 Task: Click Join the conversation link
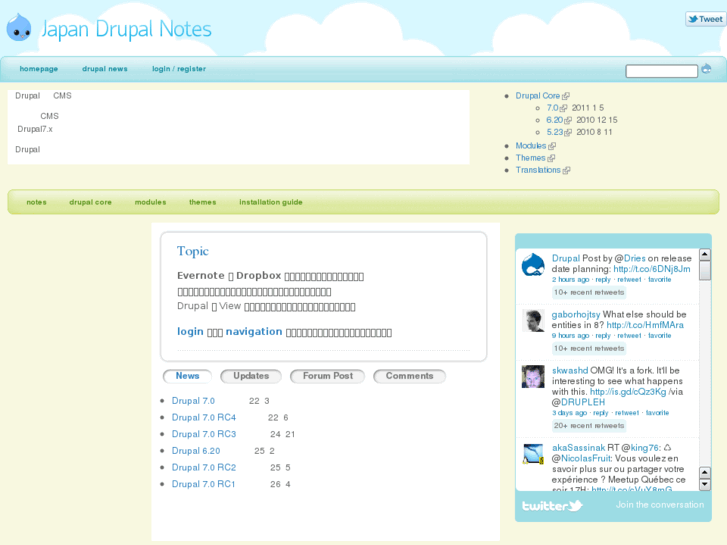pyautogui.click(x=660, y=505)
